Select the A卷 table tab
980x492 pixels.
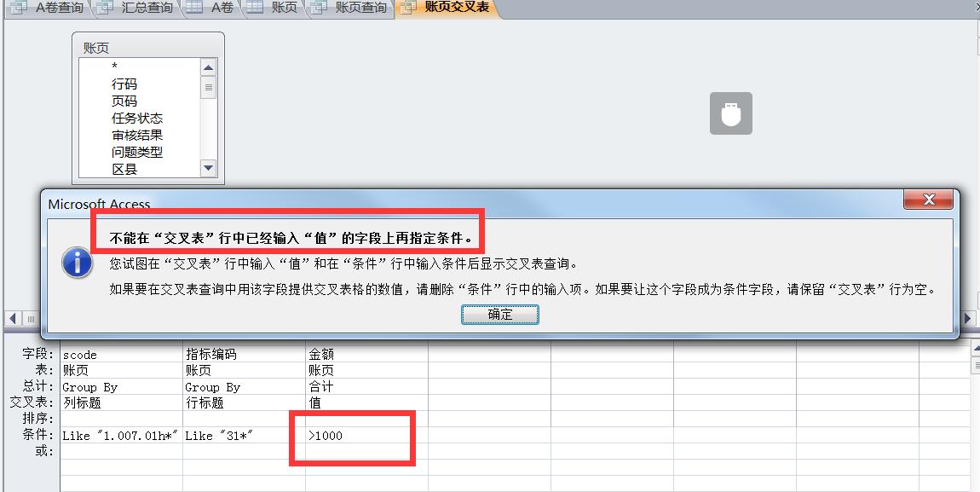pyautogui.click(x=212, y=8)
